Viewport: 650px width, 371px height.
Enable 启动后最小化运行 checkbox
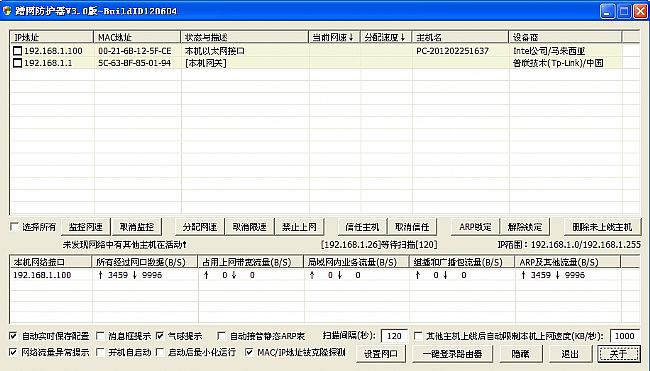point(160,352)
